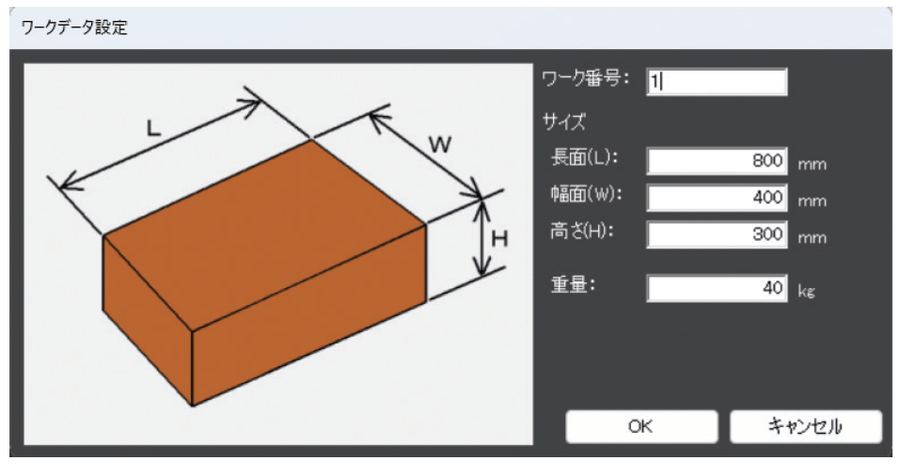900x464 pixels.
Task: Click the H dimension label in diagram
Action: (x=499, y=238)
